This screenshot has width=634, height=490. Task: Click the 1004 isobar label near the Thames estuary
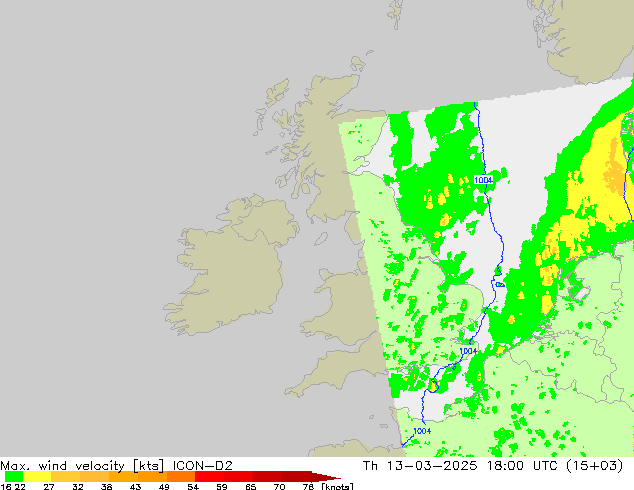pos(468,351)
